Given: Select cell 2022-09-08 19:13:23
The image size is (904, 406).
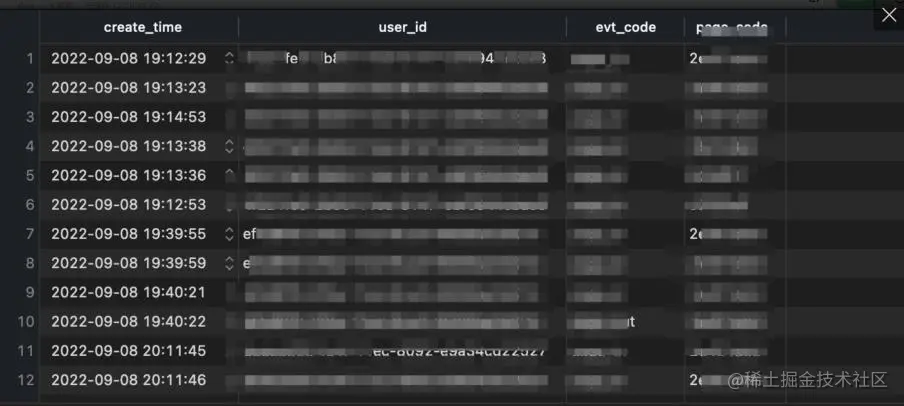Looking at the screenshot, I should (x=129, y=88).
